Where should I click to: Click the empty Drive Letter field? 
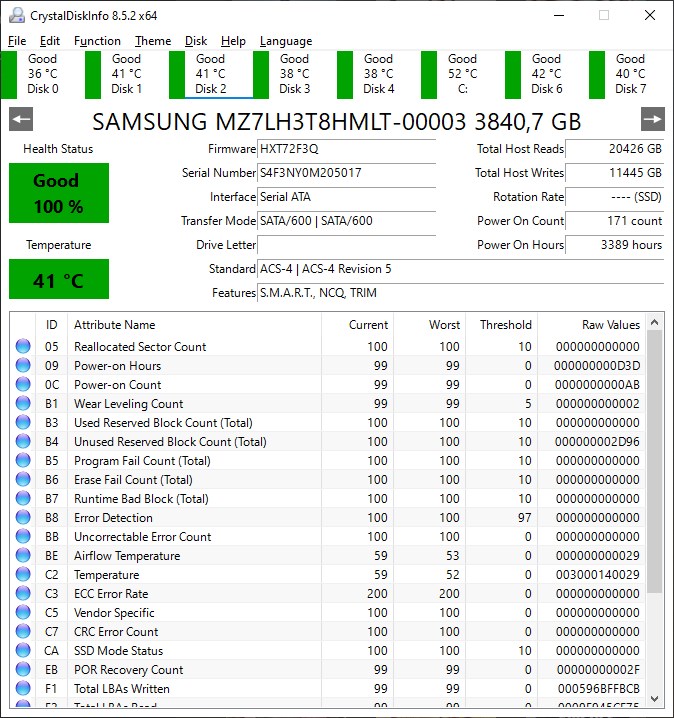(346, 245)
